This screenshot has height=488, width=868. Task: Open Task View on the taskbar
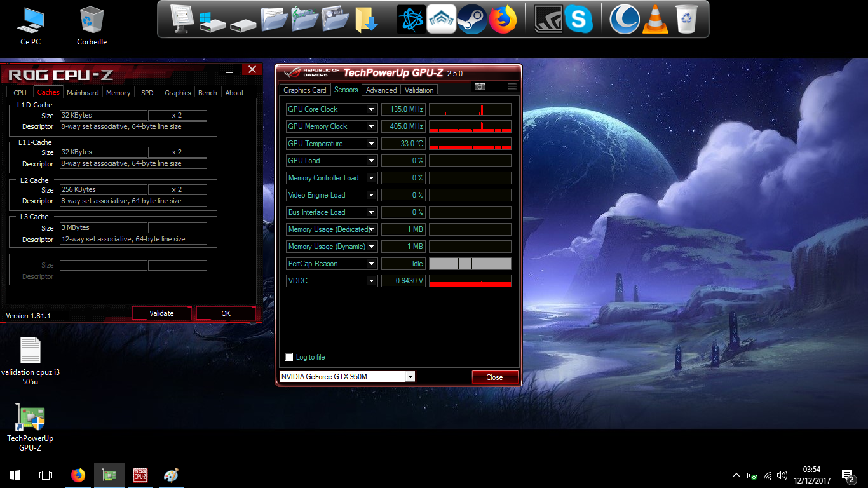[x=46, y=475]
